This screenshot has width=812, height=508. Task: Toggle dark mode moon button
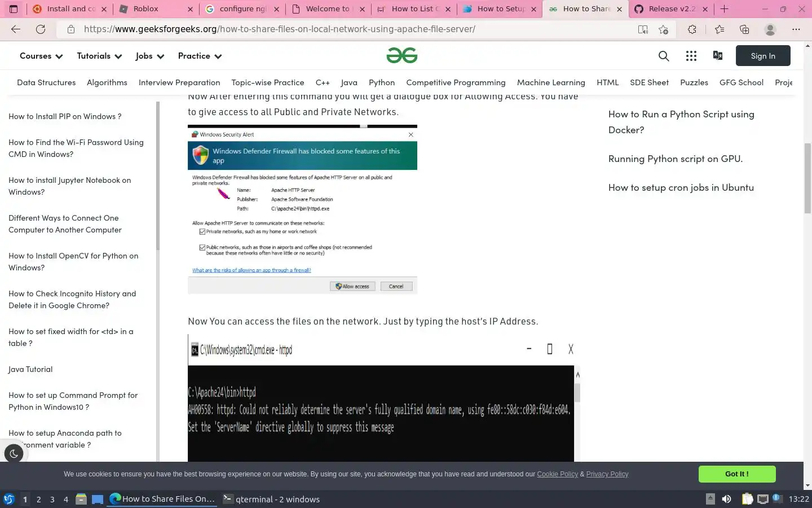point(14,454)
